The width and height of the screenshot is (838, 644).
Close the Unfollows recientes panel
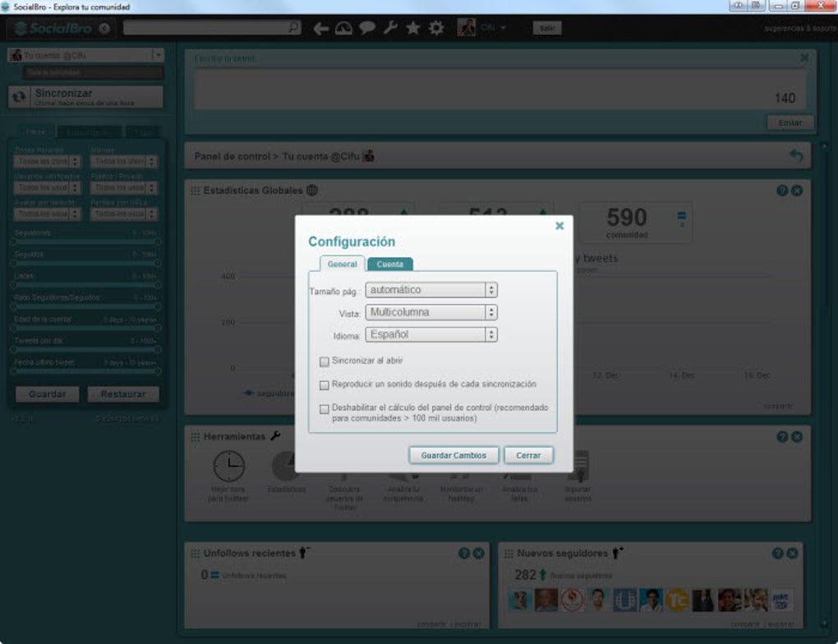pos(479,554)
